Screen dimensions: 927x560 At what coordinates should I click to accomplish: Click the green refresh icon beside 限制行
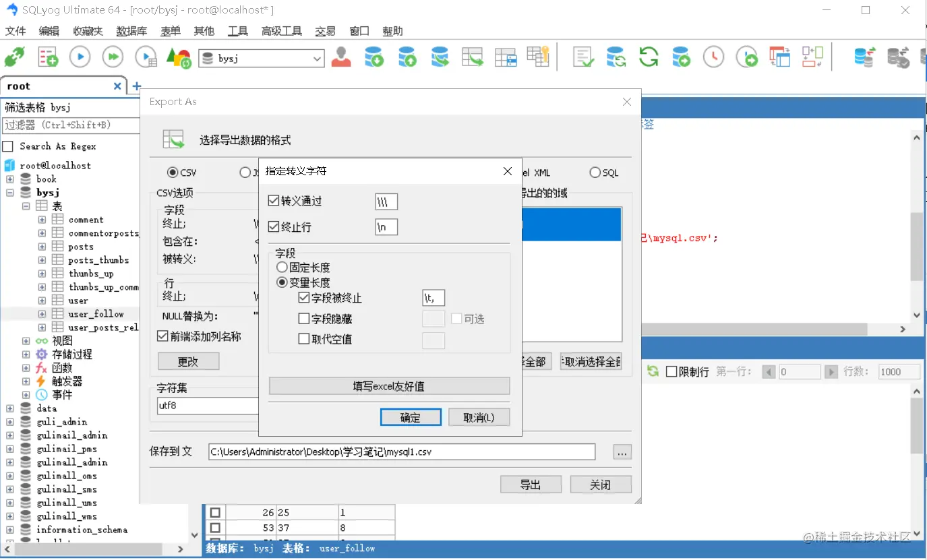coord(653,371)
